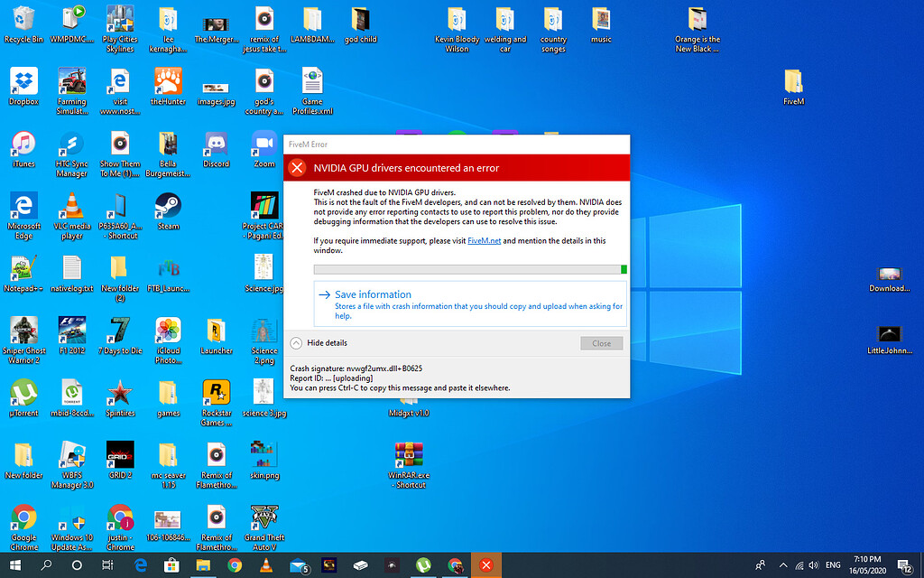Open Task View on the taskbar
Viewport: 924px width, 578px height.
coord(107,565)
